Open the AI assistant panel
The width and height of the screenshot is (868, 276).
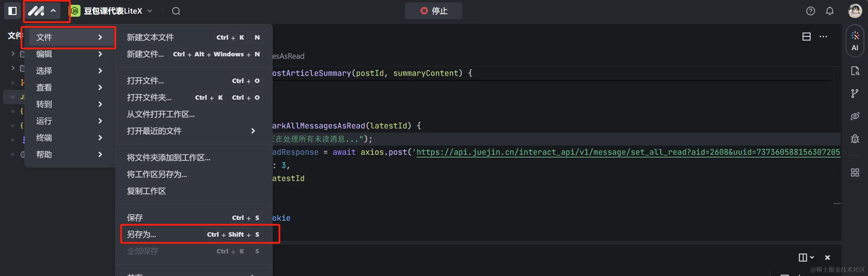855,41
